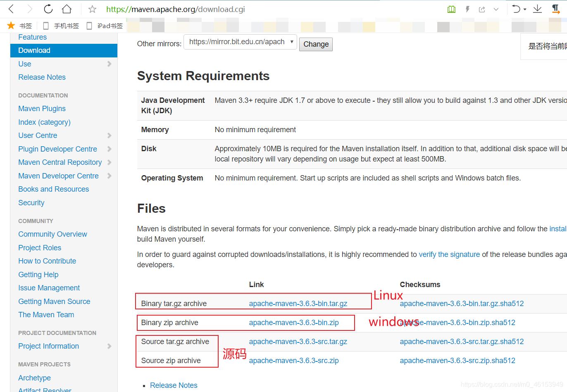Click the share page icon

pos(482,9)
